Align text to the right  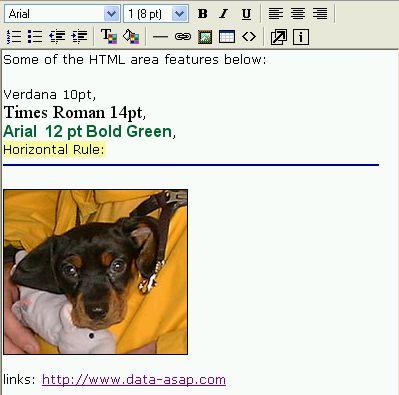(x=320, y=14)
